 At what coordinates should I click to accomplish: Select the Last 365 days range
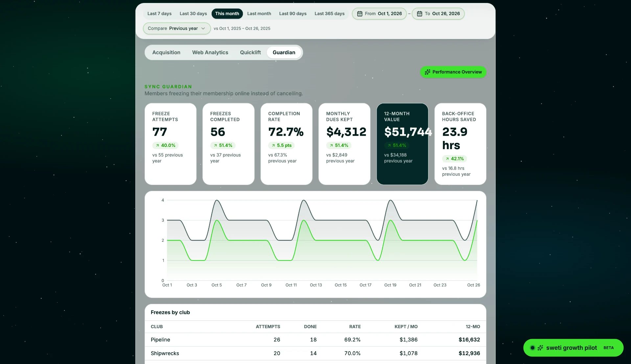(x=329, y=14)
